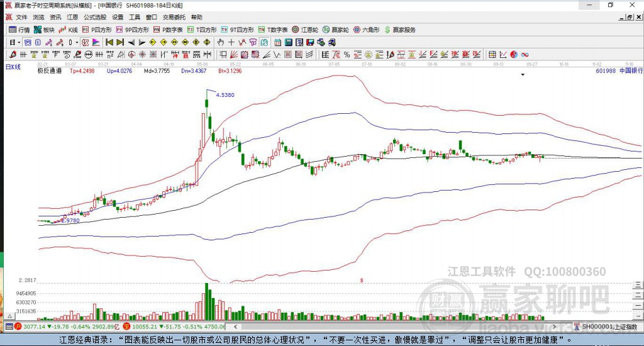Click the circled 金 gold icon
The width and height of the screenshot is (644, 346).
pyautogui.click(x=369, y=55)
